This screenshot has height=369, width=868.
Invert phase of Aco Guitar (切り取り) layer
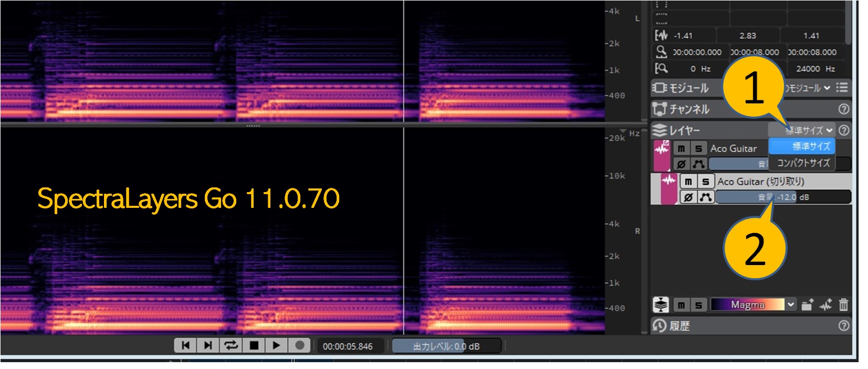688,197
